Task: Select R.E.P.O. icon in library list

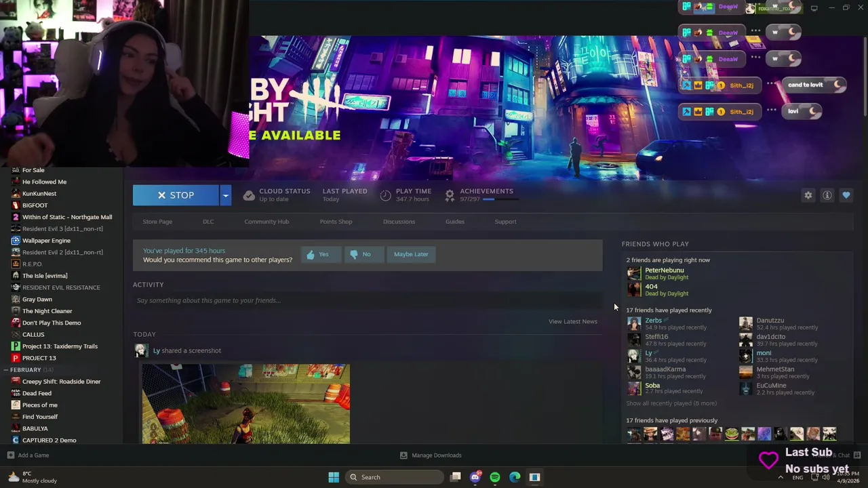Action: pos(16,264)
